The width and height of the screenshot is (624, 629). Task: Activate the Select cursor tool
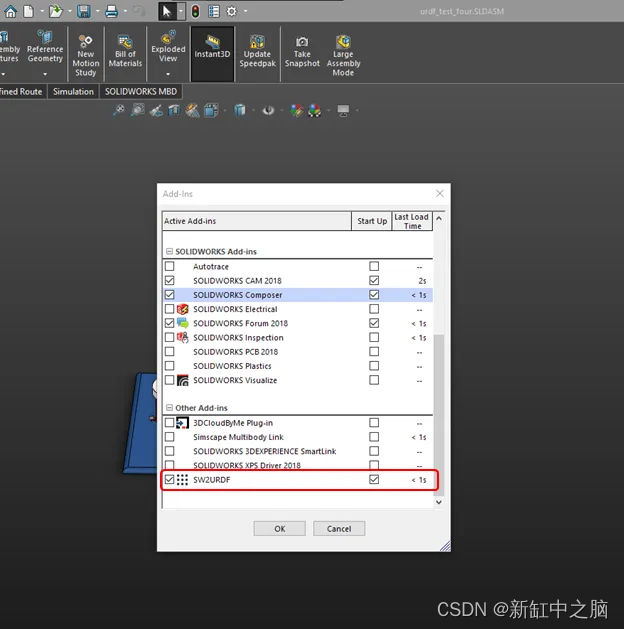(x=166, y=11)
